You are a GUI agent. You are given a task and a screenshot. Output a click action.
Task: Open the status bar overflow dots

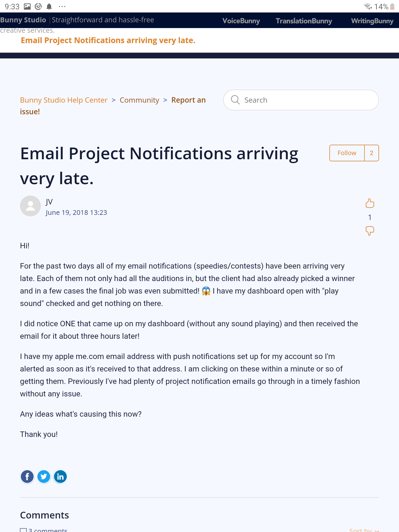pyautogui.click(x=62, y=6)
